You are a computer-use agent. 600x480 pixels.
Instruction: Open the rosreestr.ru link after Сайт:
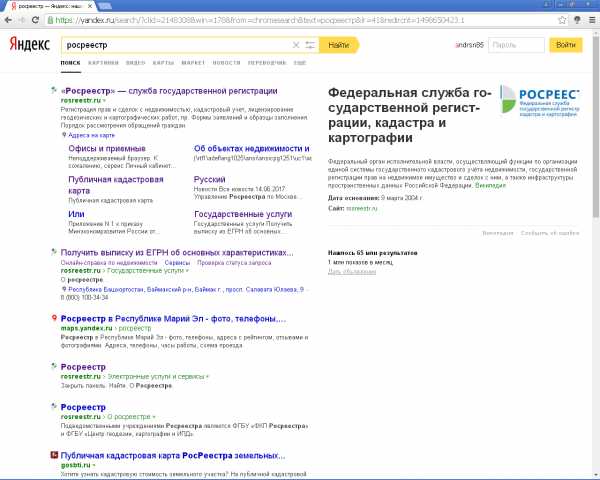(x=362, y=208)
